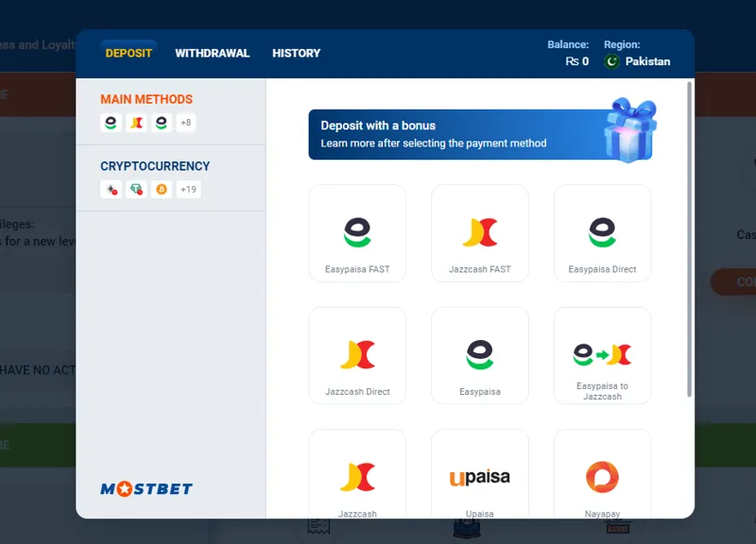Viewport: 756px width, 544px height.
Task: Select the plain Easypaisa tile in the grid
Action: 480,354
